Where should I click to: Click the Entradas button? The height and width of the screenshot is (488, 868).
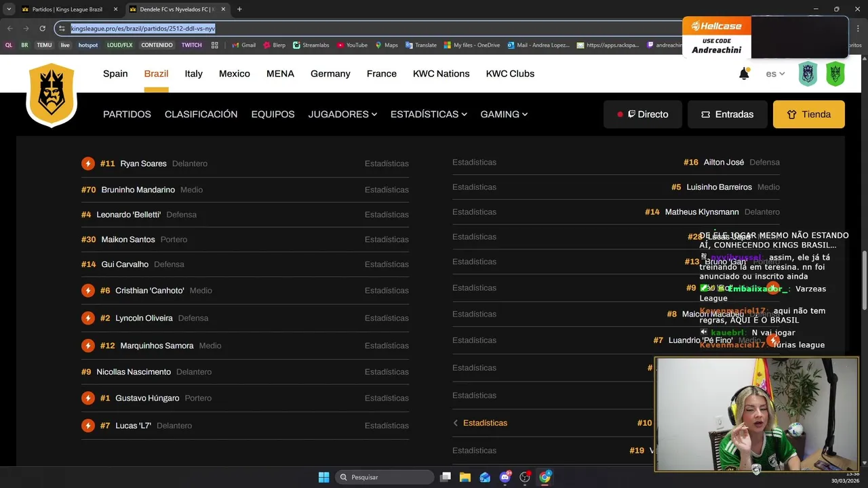(728, 115)
